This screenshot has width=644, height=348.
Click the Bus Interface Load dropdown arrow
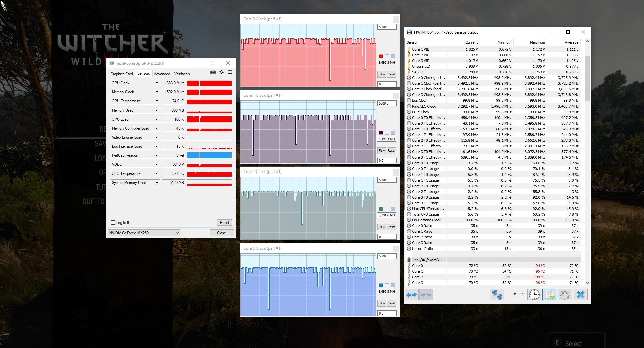pyautogui.click(x=156, y=146)
